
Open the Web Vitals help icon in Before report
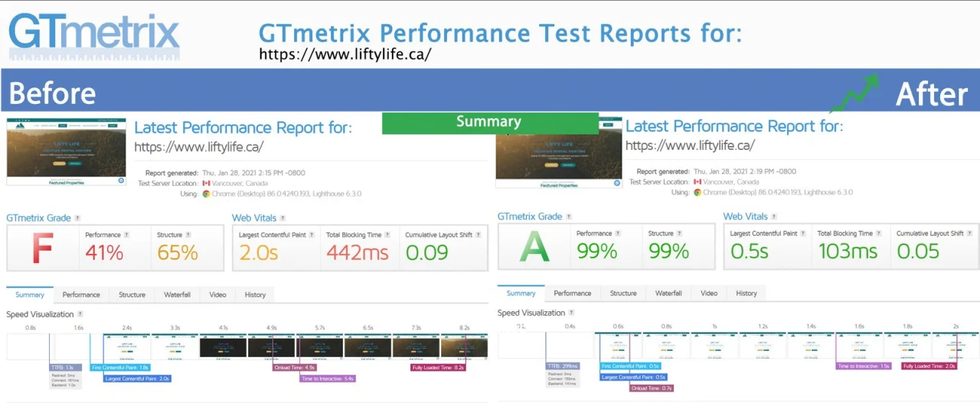tap(284, 219)
